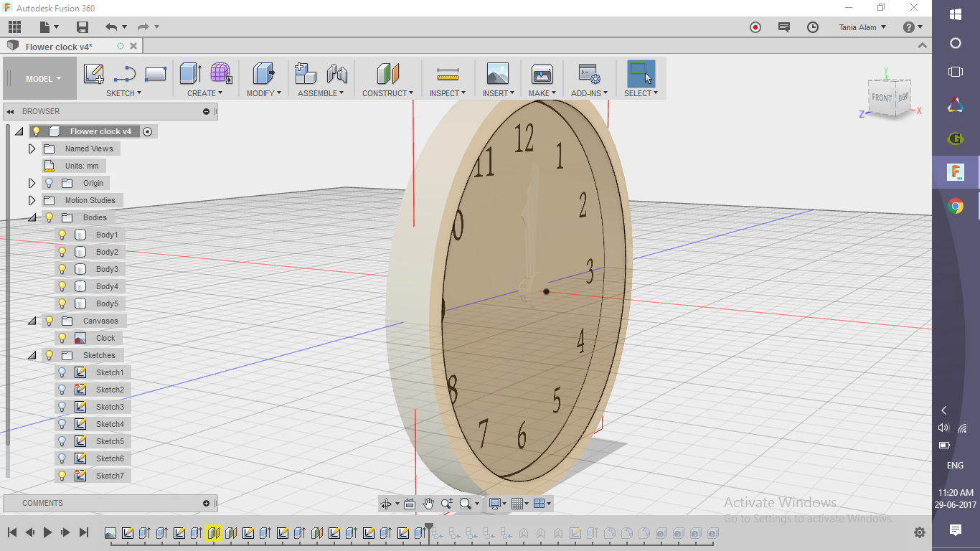
Task: Switch to Flower clock v4* tab
Action: coord(59,47)
